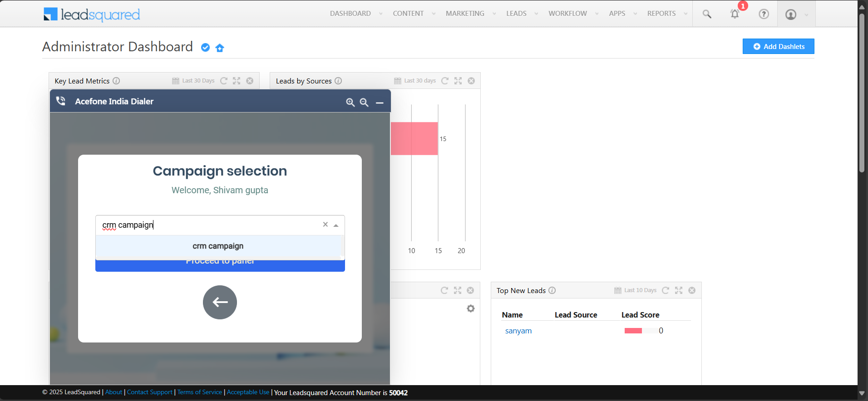The width and height of the screenshot is (868, 401).
Task: Expand the dashlet below Leads by Sources
Action: coord(458,290)
